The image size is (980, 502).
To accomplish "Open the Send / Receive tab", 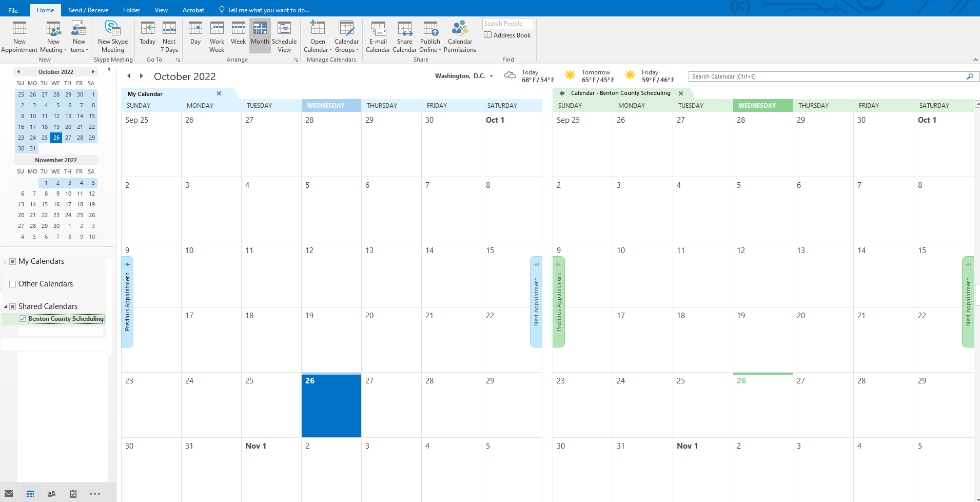I will click(x=88, y=10).
